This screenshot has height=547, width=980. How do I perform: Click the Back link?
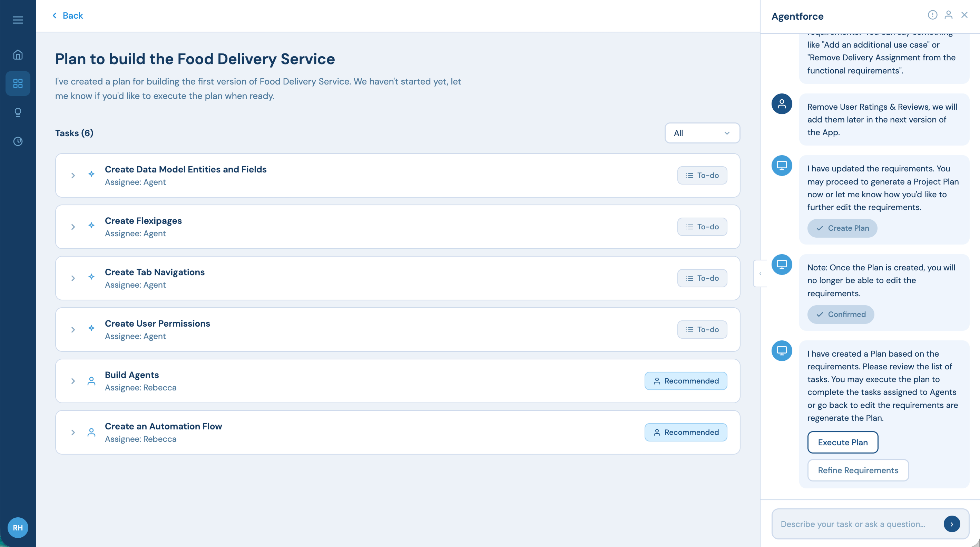67,16
